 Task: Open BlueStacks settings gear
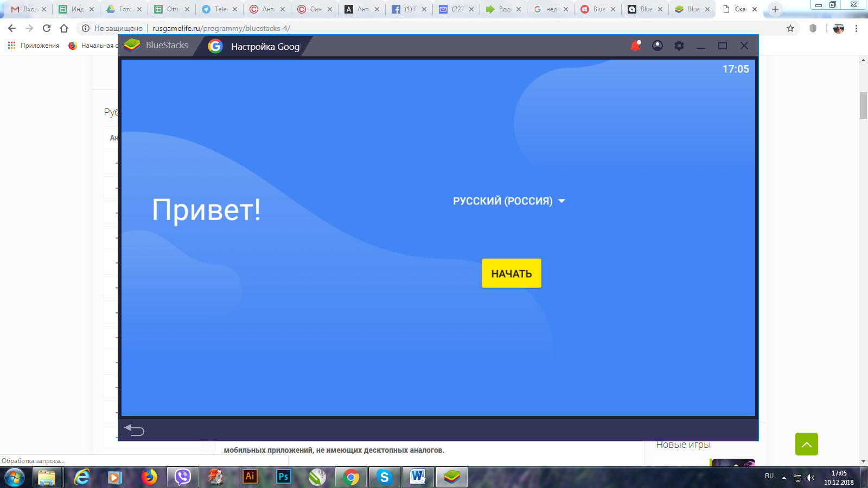tap(679, 46)
